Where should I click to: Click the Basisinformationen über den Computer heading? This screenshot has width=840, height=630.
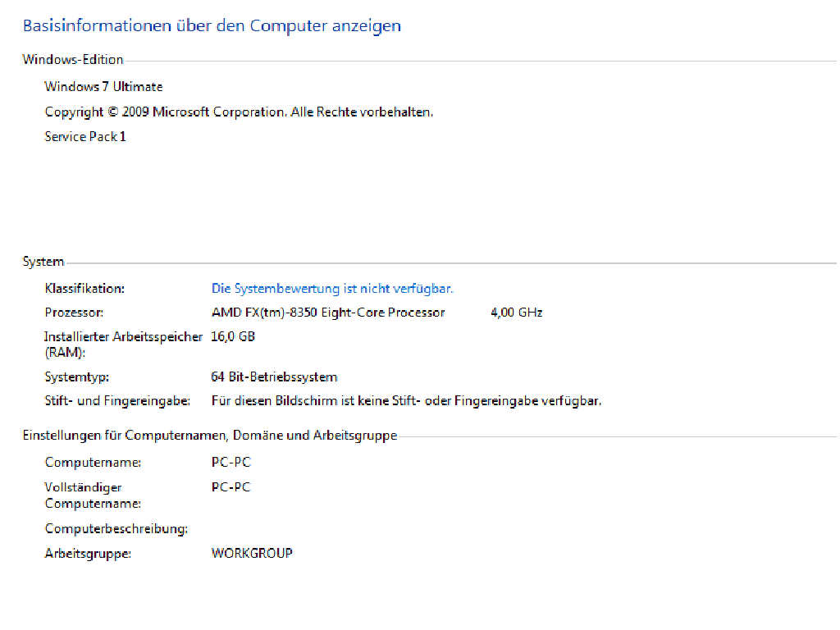click(x=212, y=26)
